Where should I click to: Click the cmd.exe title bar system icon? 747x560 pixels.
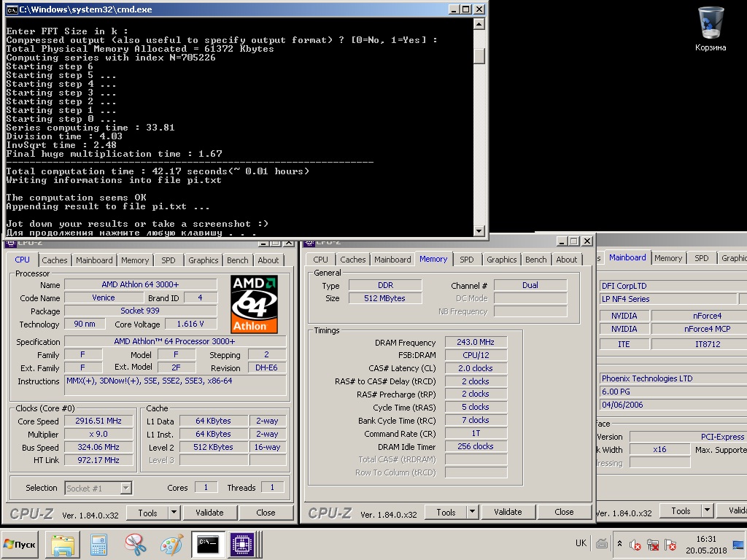(x=12, y=9)
